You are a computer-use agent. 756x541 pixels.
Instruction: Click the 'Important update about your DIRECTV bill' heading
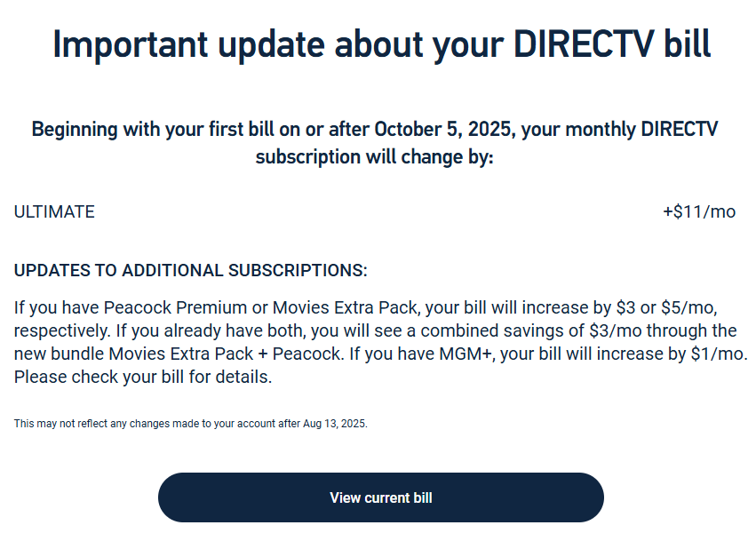(381, 44)
